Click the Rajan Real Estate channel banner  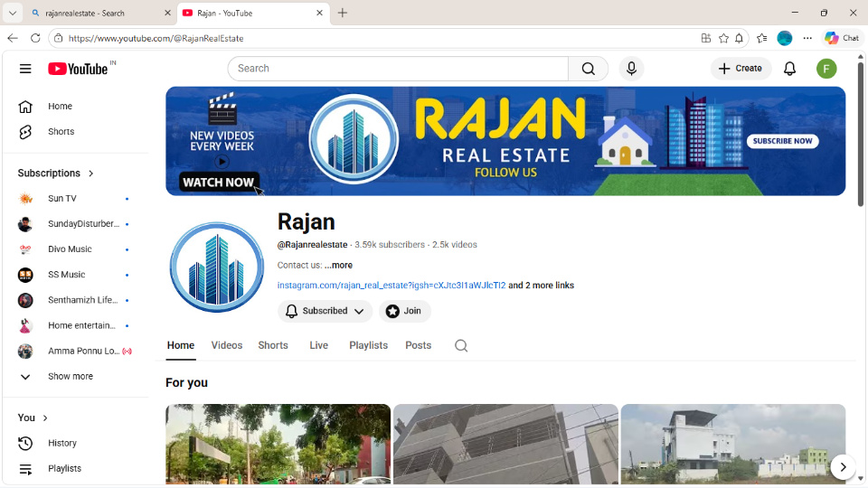click(505, 141)
